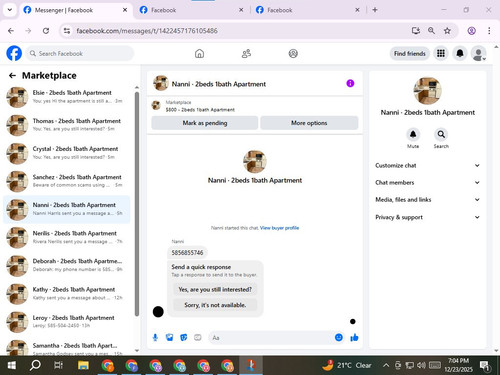500x375 pixels.
Task: Switch to Messenger | Facebook tab
Action: 75,10
